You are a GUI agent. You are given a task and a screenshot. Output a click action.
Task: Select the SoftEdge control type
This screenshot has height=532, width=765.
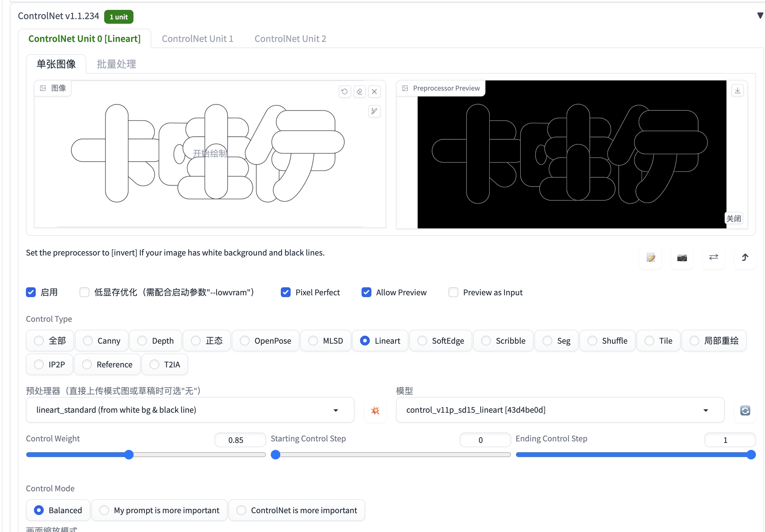[x=440, y=341]
